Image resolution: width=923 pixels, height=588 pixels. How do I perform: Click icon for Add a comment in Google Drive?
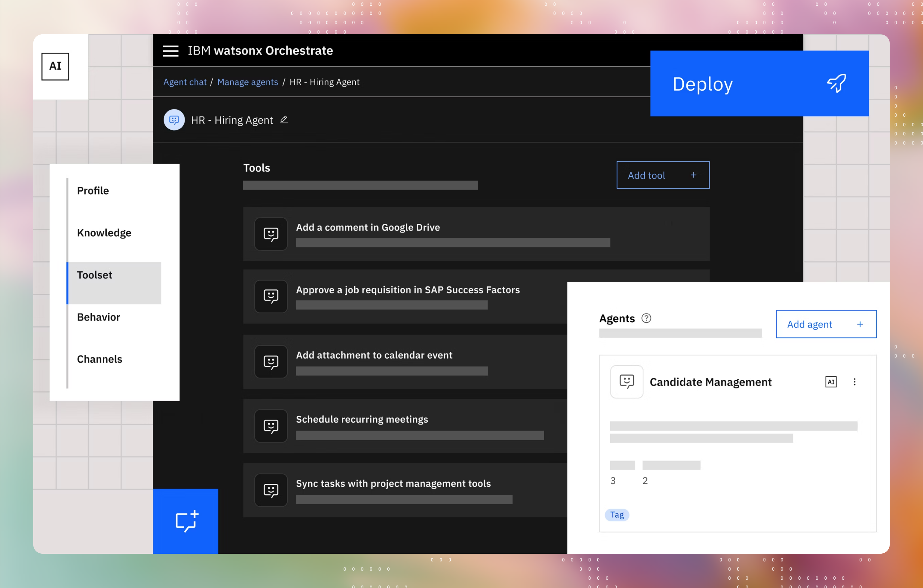pos(271,234)
